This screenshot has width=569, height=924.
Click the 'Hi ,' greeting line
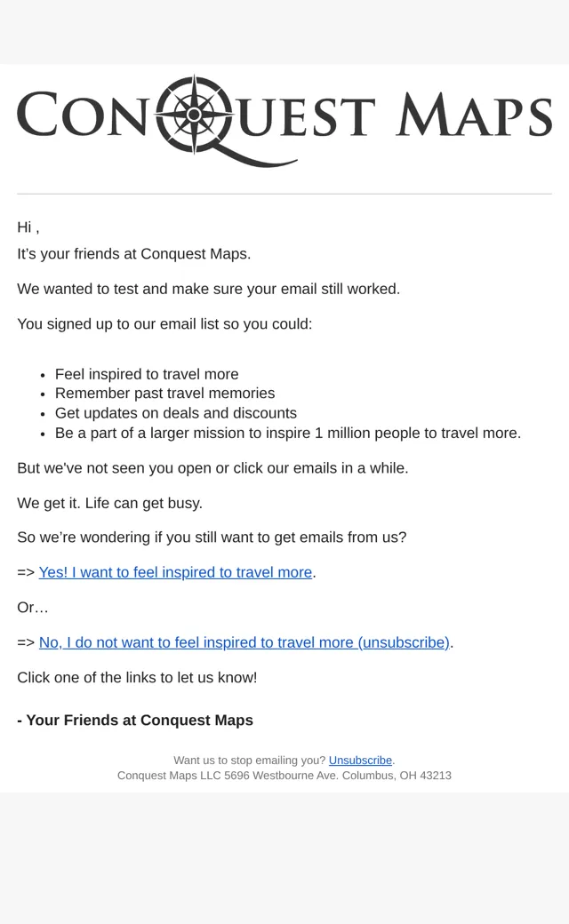tap(28, 227)
